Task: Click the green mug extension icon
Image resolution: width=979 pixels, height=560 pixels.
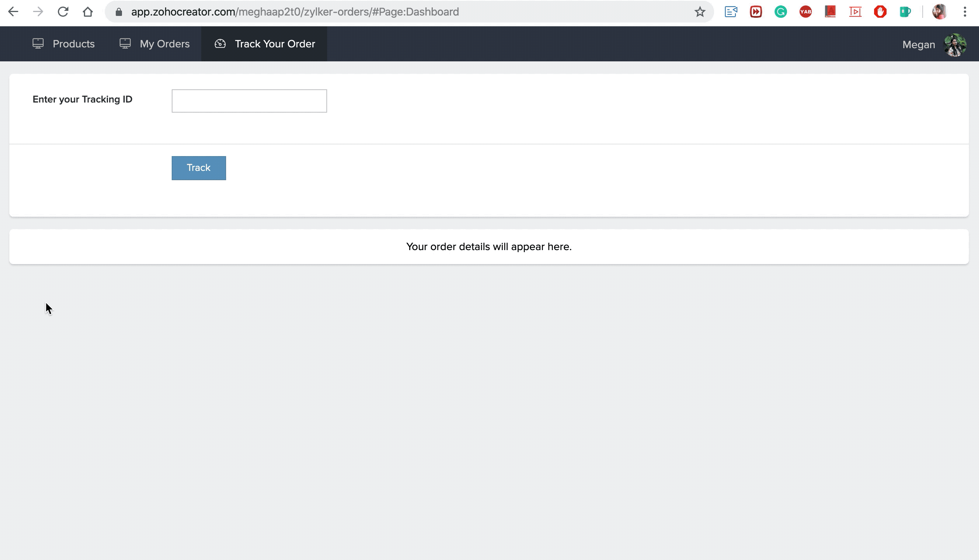Action: (x=905, y=12)
